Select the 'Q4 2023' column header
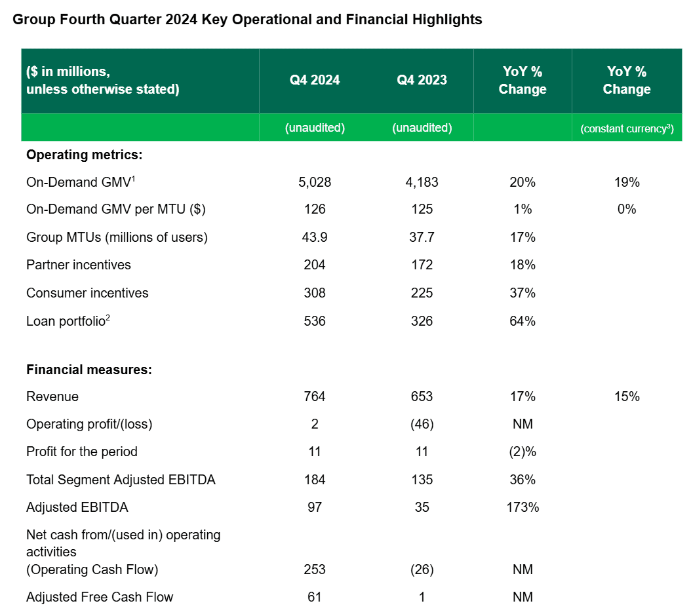 click(x=422, y=80)
